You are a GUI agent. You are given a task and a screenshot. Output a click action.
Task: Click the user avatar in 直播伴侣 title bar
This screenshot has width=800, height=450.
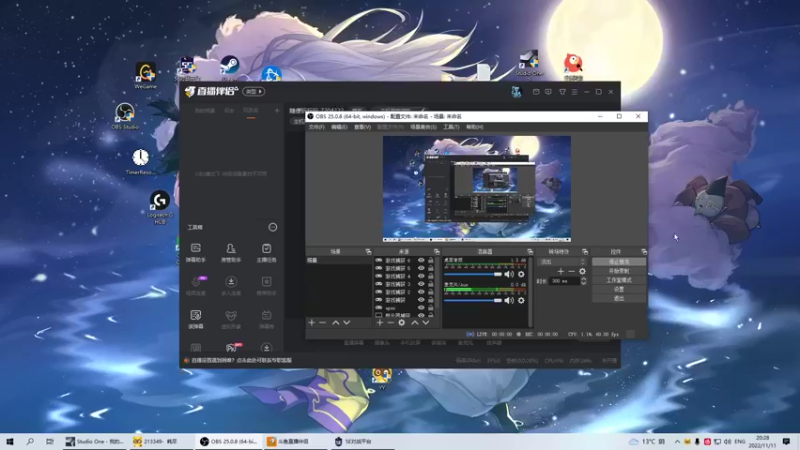tap(516, 92)
